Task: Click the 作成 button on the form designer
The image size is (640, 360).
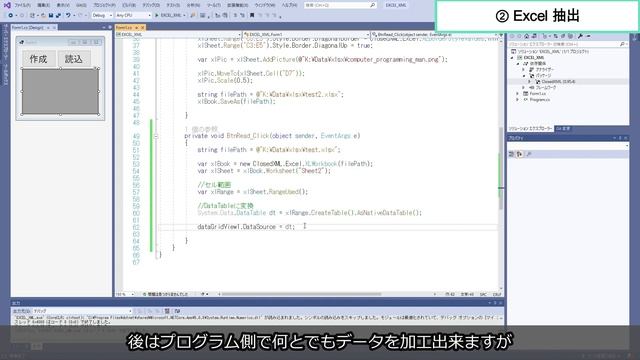Action: [39, 59]
